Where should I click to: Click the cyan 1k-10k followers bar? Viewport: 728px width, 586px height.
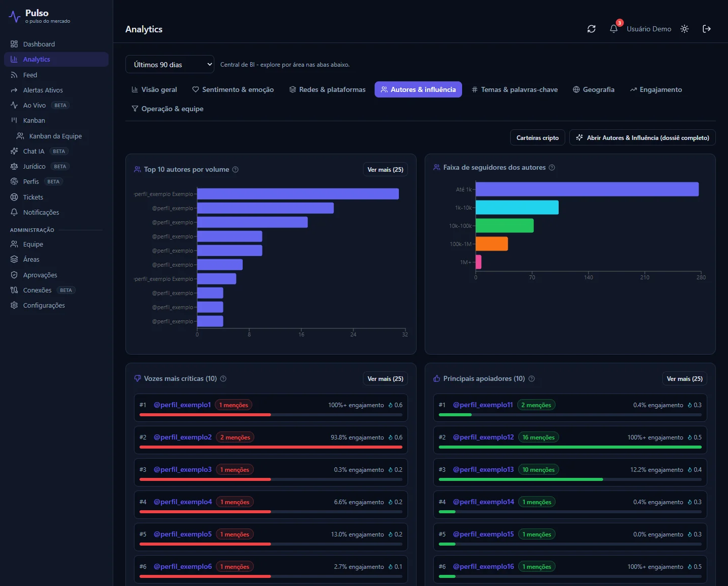517,208
